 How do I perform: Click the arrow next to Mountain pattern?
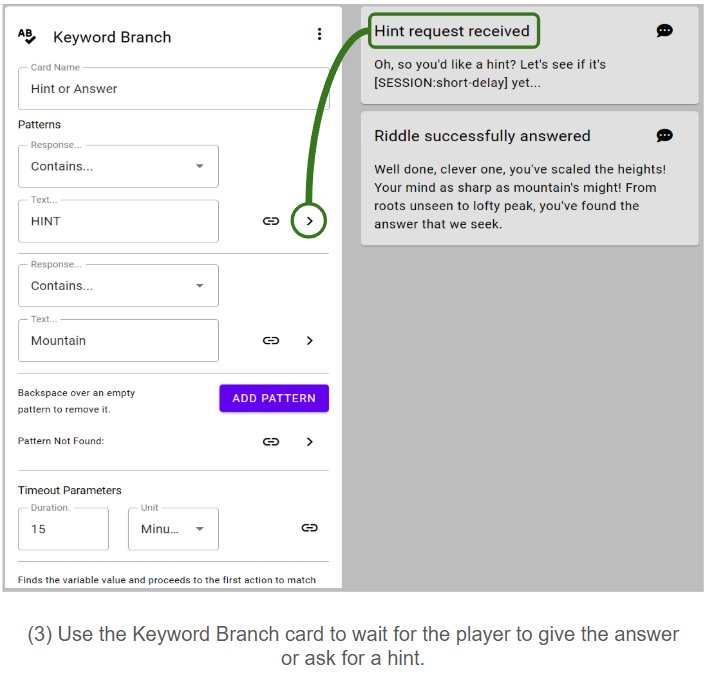[x=310, y=340]
